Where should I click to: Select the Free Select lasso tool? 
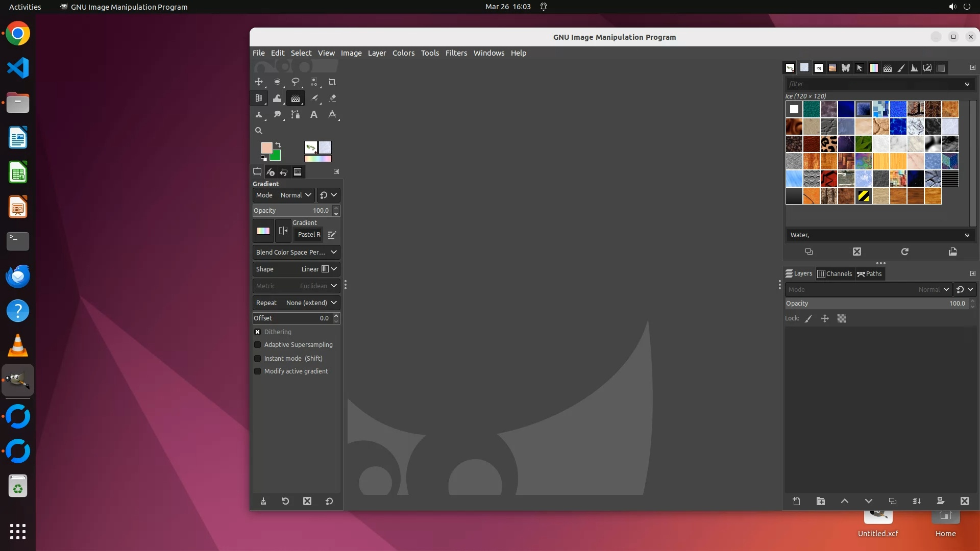click(x=295, y=82)
